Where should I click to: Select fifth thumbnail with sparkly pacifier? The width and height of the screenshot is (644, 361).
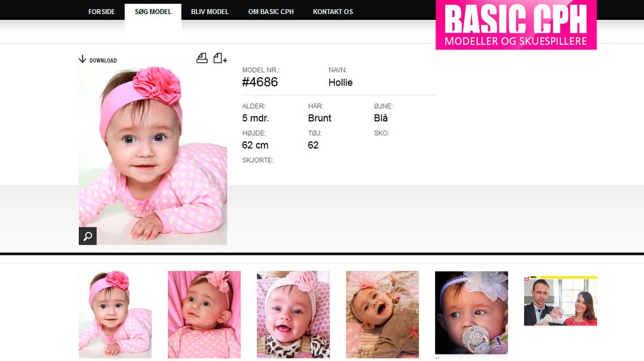tap(471, 313)
